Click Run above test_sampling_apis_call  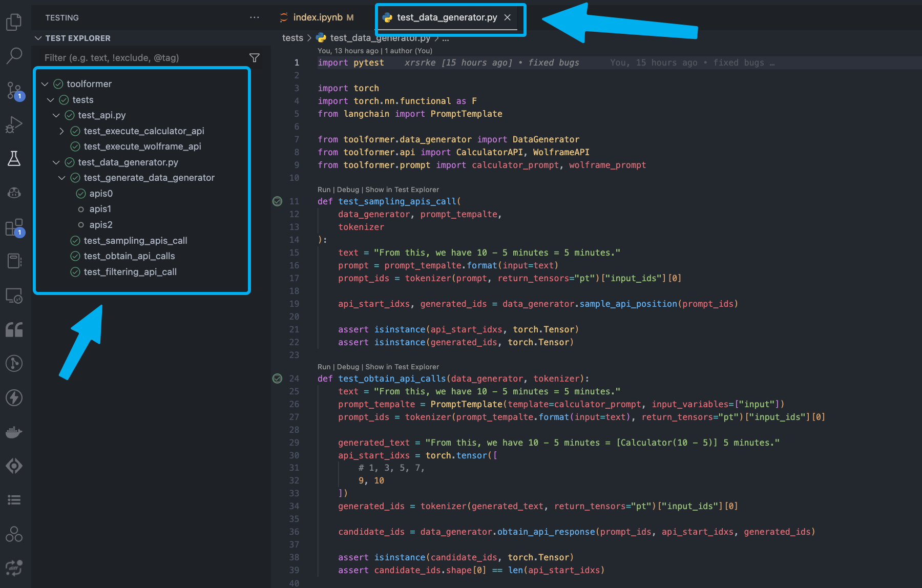(324, 190)
